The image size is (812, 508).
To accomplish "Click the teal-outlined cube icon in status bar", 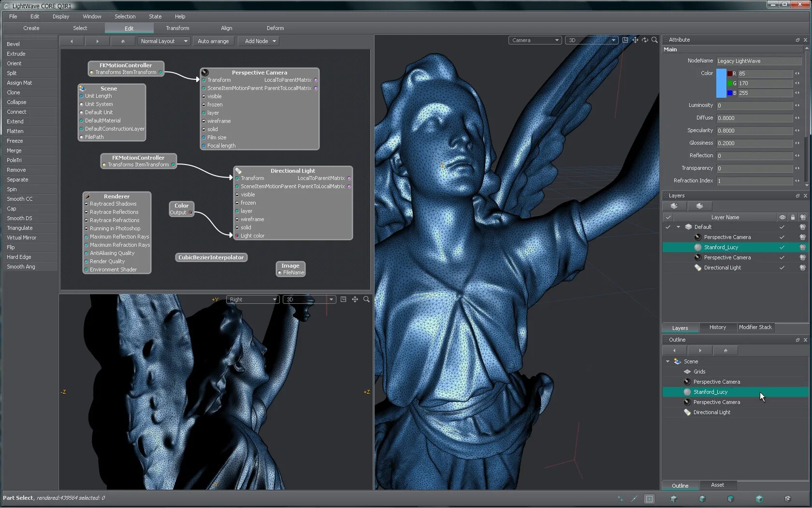I will tap(759, 499).
